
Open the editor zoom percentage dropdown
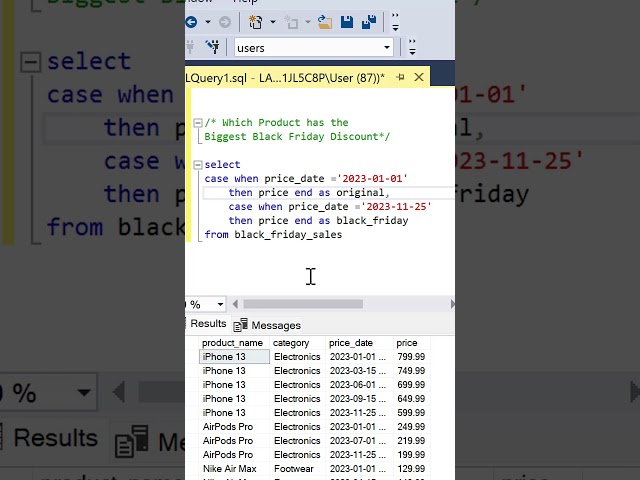click(x=220, y=304)
